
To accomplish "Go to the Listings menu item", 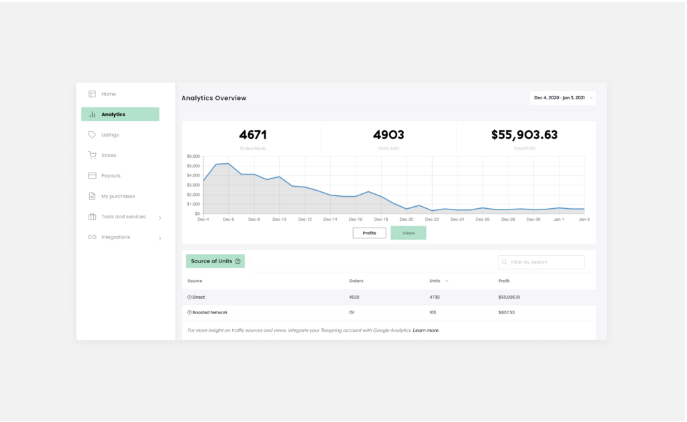I will click(x=110, y=135).
